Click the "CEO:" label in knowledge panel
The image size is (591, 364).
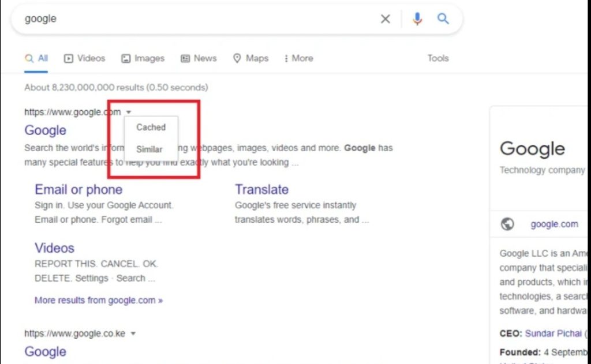tap(511, 333)
